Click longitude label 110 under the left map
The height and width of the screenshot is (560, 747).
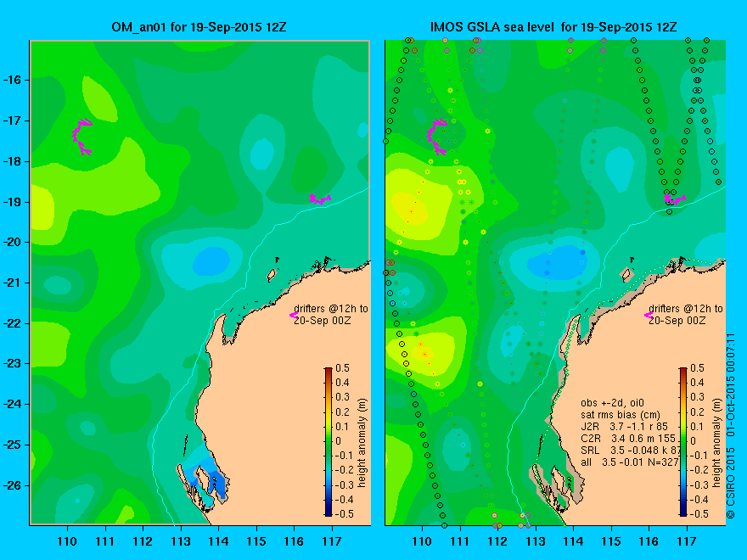point(67,541)
